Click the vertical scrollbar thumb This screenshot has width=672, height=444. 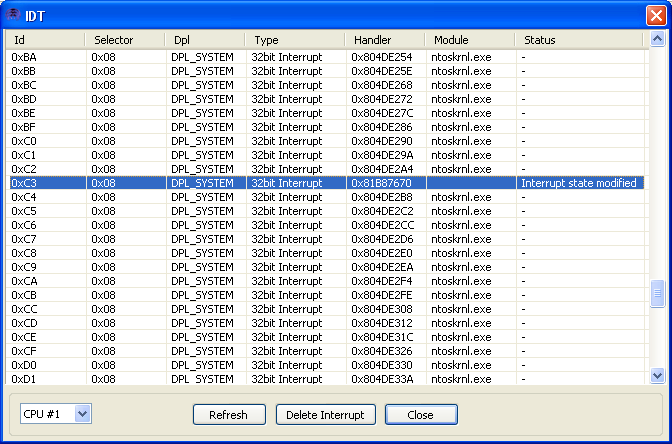[657, 293]
